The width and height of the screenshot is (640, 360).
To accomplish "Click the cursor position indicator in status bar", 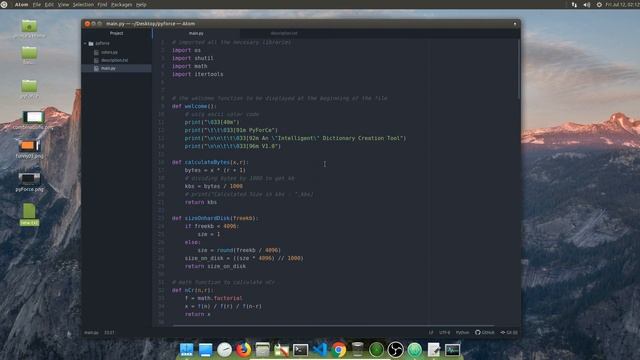I will (109, 333).
